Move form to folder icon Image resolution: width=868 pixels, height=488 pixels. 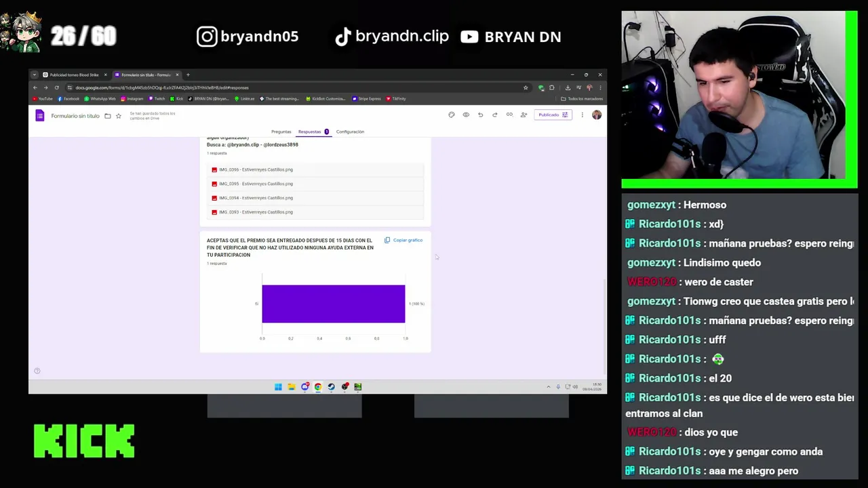108,116
